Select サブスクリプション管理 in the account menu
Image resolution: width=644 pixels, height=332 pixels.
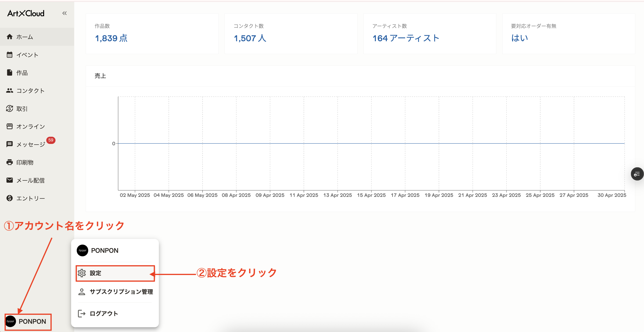pyautogui.click(x=115, y=292)
